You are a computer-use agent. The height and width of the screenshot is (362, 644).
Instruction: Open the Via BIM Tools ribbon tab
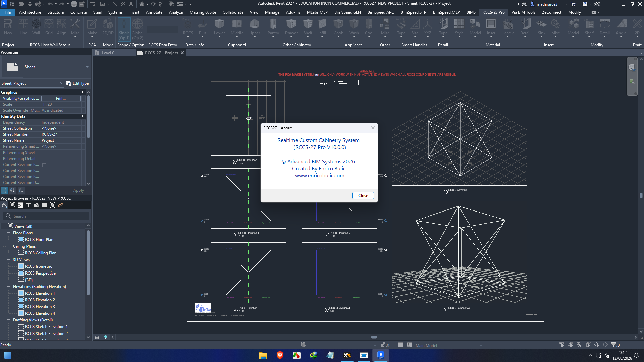[523, 12]
